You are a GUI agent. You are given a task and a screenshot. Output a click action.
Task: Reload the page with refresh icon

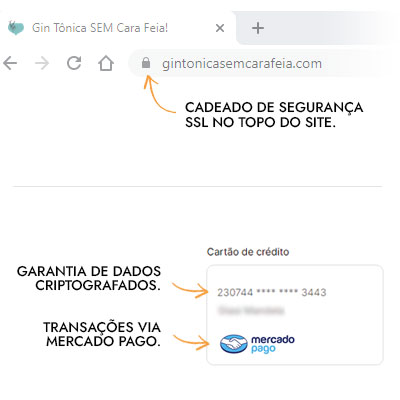click(74, 63)
